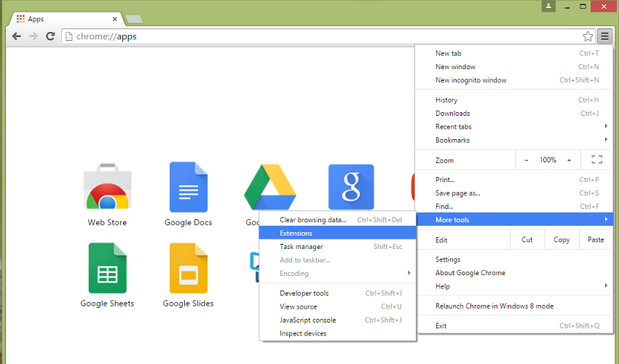Open Task manager from the submenu
The width and height of the screenshot is (619, 364).
[337, 247]
